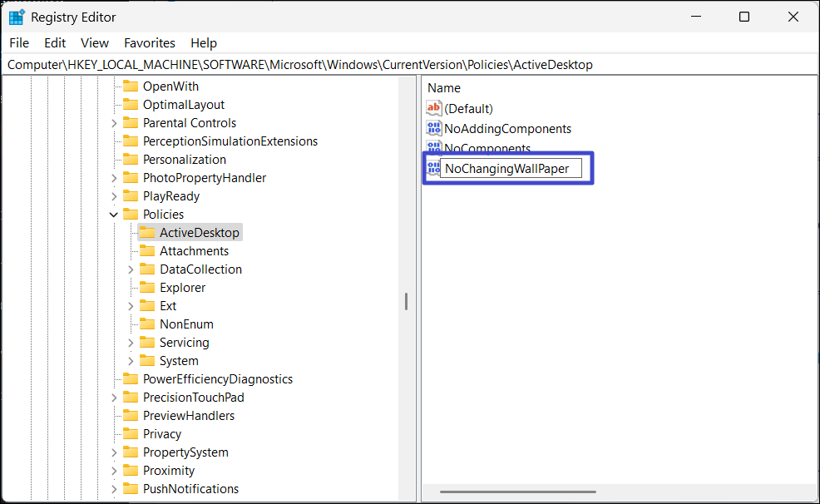
Task: Maximize the Registry Editor window
Action: pyautogui.click(x=744, y=17)
